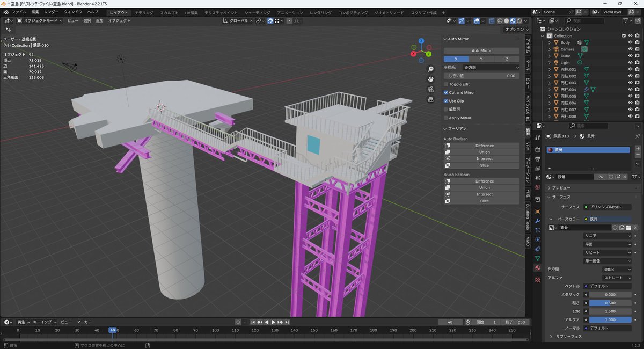Select solid viewport shading mode
Screen dimensions: 644x349
tap(507, 20)
